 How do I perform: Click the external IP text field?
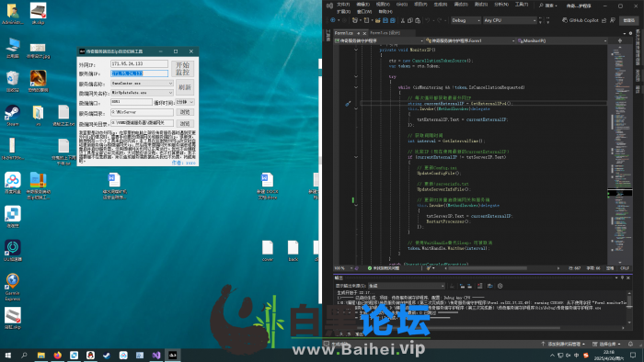[139, 64]
